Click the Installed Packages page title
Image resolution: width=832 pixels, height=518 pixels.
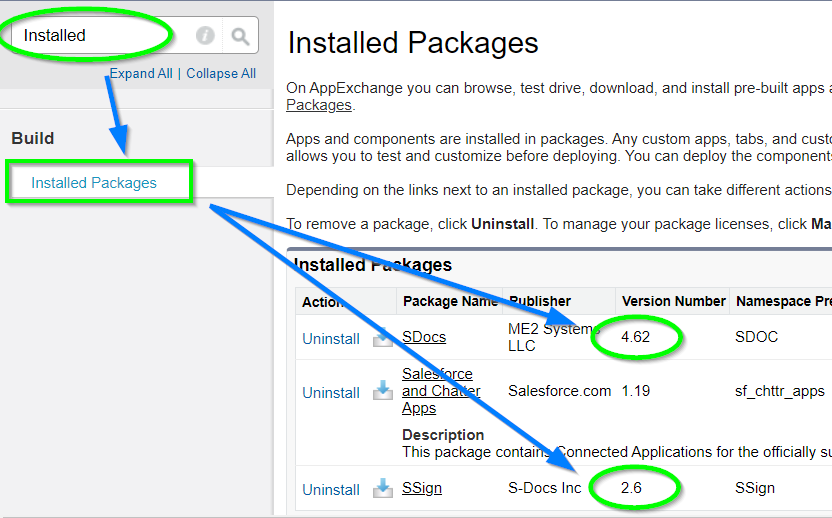[x=413, y=42]
